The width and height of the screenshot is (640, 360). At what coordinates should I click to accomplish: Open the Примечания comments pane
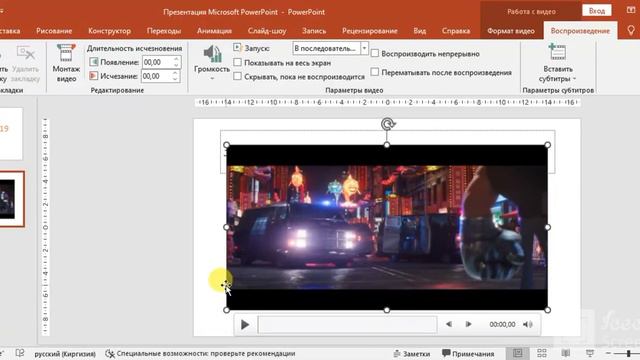click(468, 354)
